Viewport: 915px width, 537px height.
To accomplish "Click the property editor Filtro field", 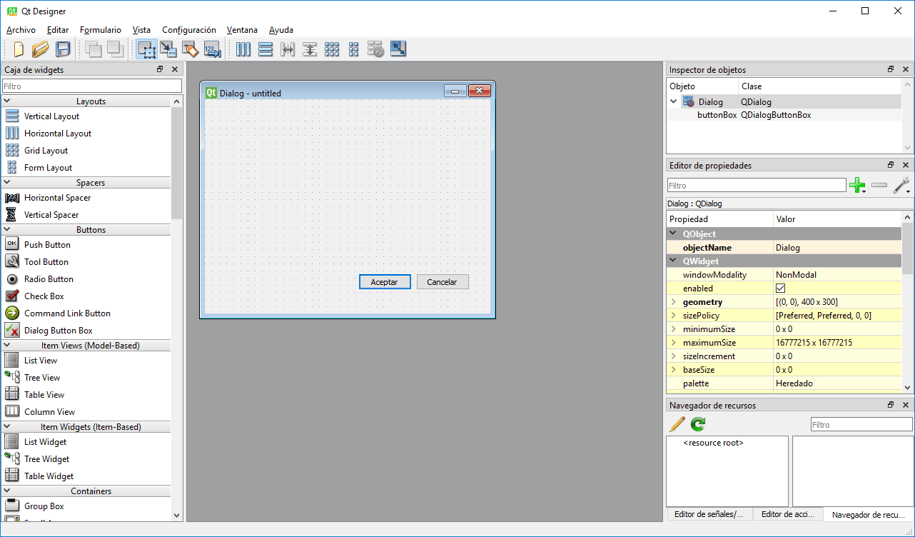I will (x=756, y=186).
